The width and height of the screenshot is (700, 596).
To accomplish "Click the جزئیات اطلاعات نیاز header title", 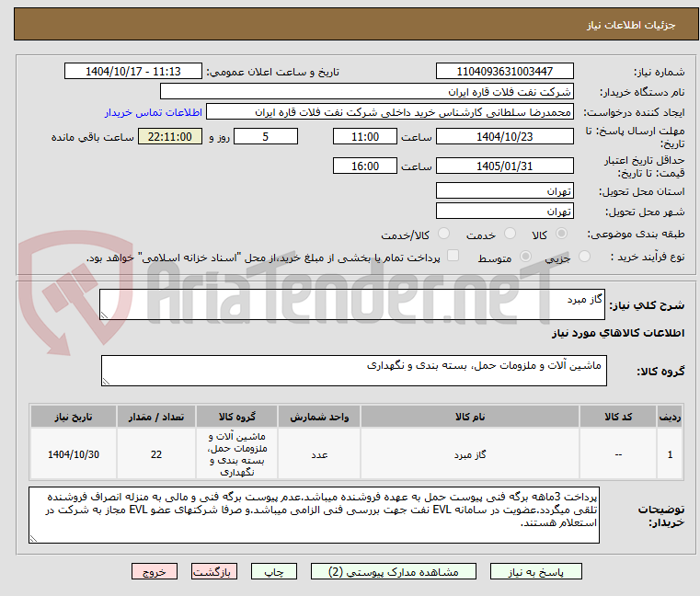I will pyautogui.click(x=630, y=25).
